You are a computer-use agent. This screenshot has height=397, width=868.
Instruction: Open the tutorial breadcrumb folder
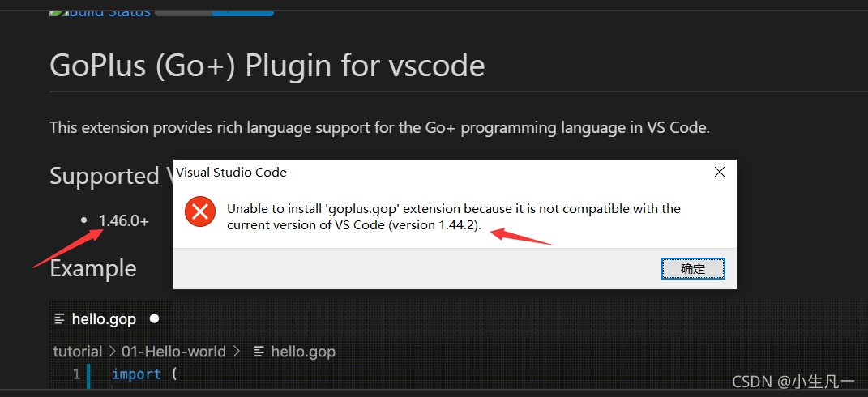coord(78,351)
